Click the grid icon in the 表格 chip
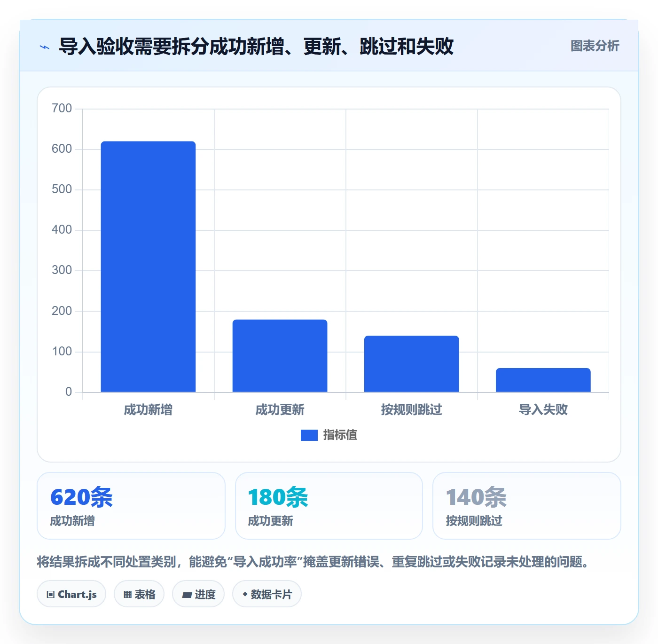Screen dimensions: 658x644 (x=127, y=595)
